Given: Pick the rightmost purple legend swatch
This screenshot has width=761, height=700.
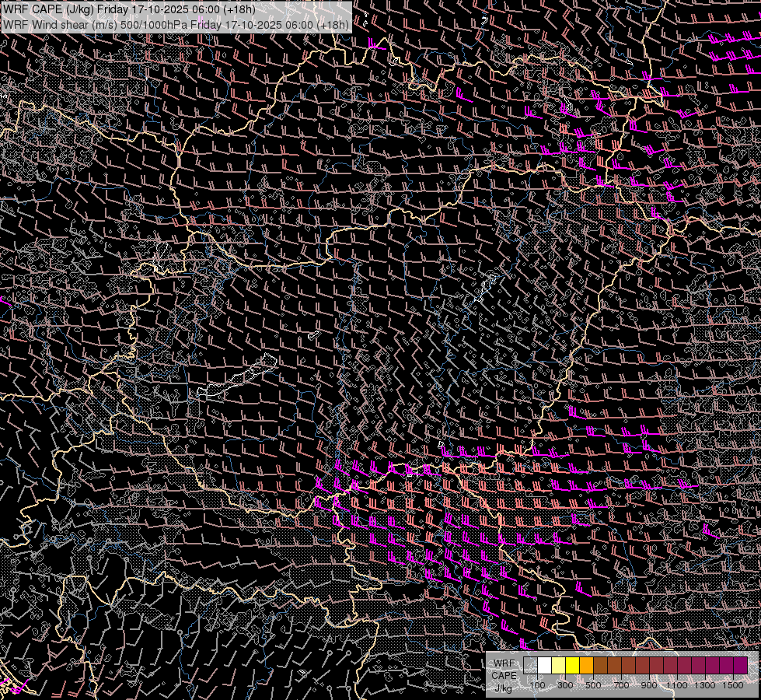Looking at the screenshot, I should tap(741, 666).
